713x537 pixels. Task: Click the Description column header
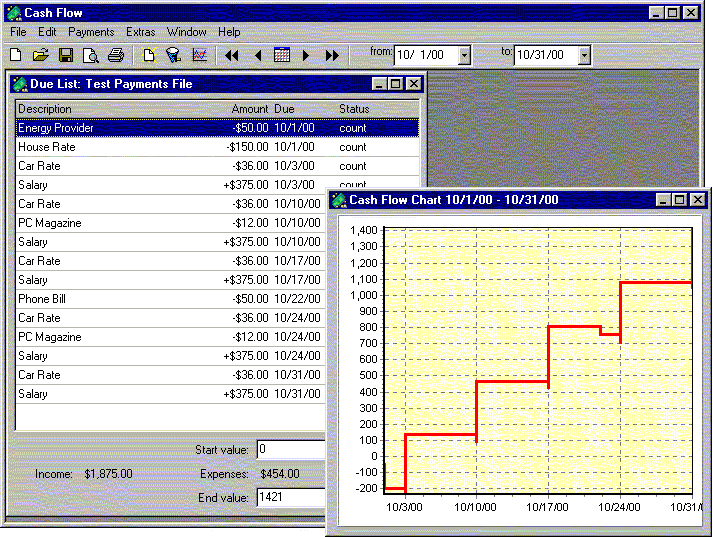[45, 109]
